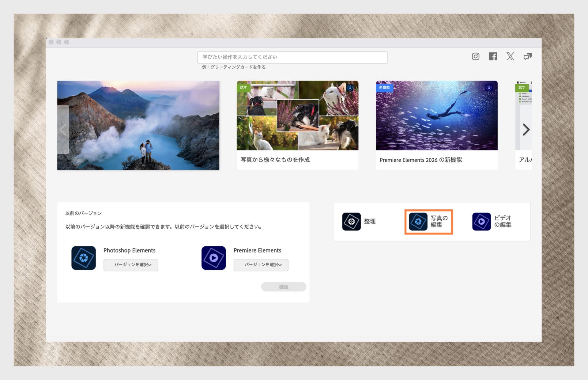Click the Photoshop Elements app icon
The height and width of the screenshot is (380, 588).
(x=83, y=258)
